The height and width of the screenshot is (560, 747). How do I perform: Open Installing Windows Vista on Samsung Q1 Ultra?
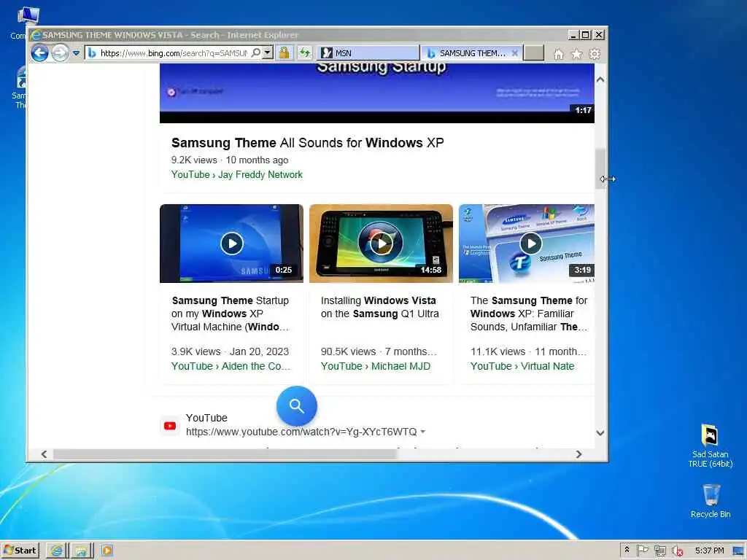pos(379,307)
